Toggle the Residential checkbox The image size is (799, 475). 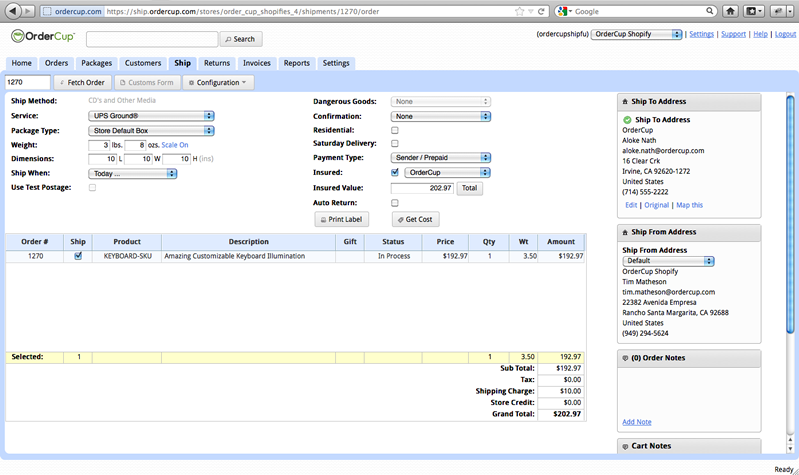click(395, 130)
